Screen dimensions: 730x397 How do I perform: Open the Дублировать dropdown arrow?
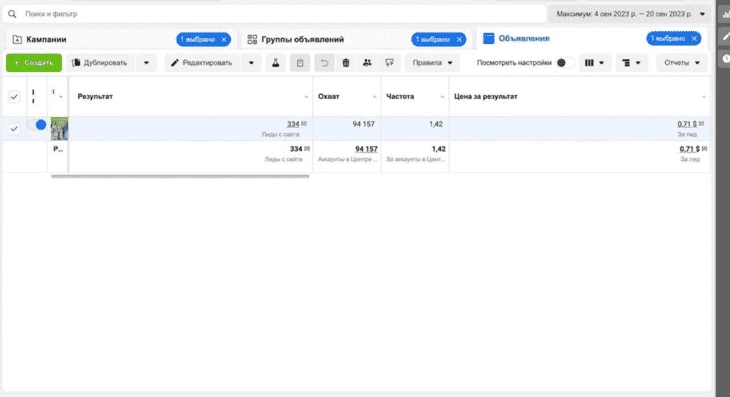coord(146,63)
